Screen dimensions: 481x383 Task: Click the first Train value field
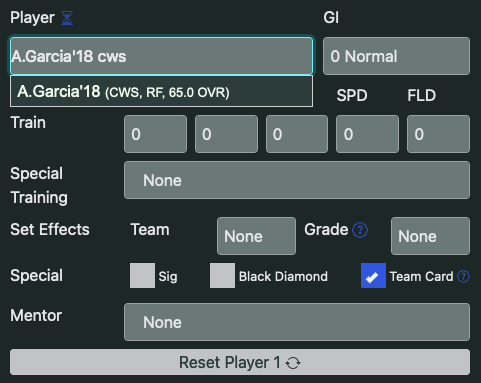tap(155, 134)
